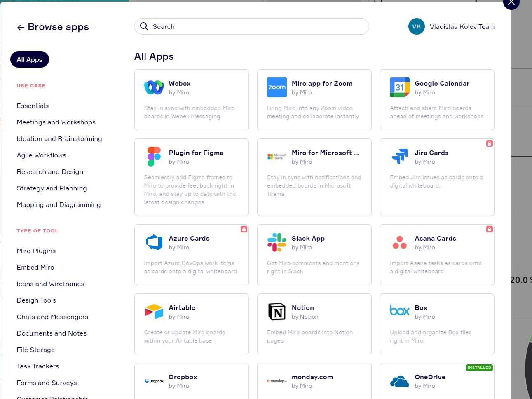Filter by Chats and Messengers
Viewport: 532px width, 399px height.
(x=52, y=317)
